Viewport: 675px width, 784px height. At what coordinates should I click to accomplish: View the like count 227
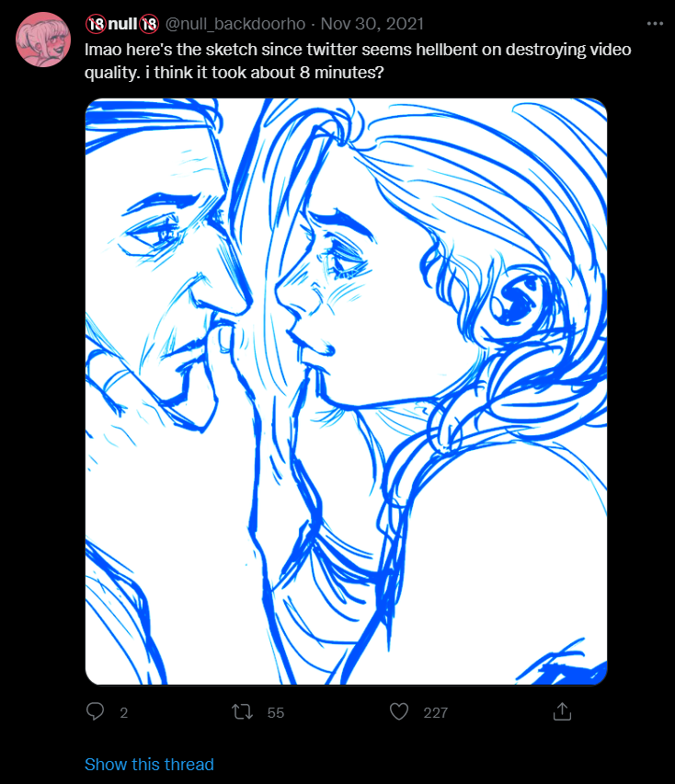pos(436,712)
